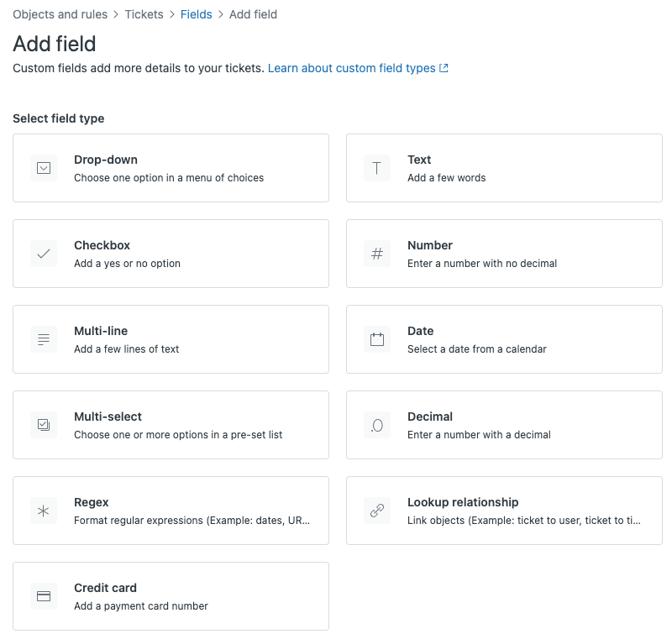Image resolution: width=672 pixels, height=634 pixels.
Task: Select the Regex field type description
Action: point(192,521)
